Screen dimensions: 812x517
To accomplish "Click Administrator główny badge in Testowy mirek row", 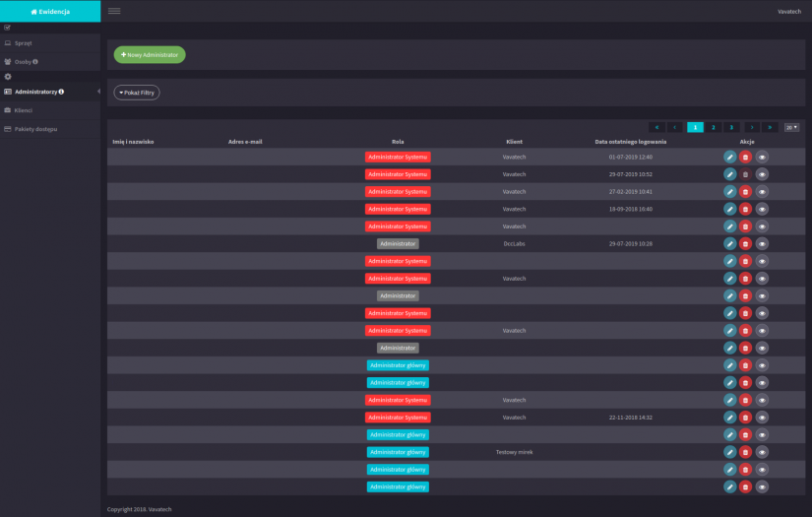I will pos(398,452).
